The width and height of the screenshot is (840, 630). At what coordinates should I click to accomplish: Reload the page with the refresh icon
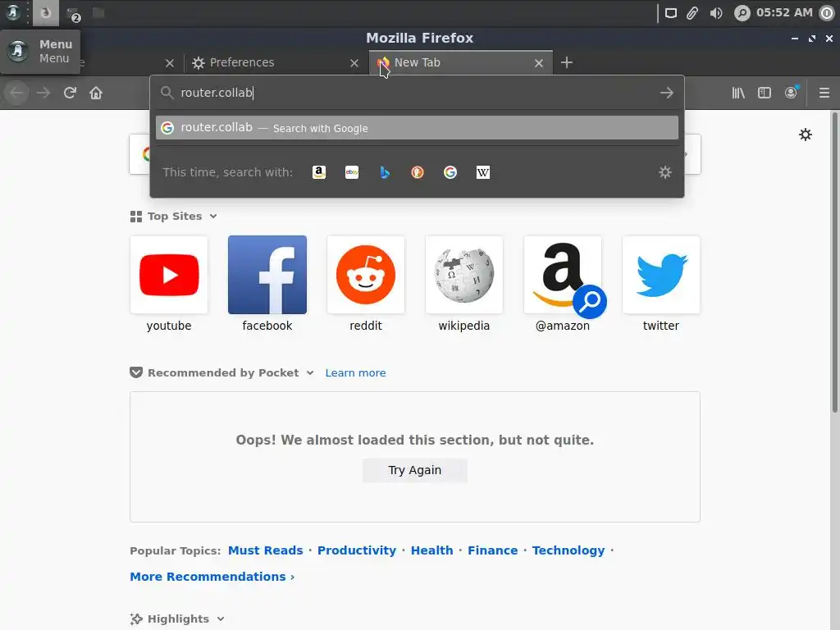click(x=70, y=93)
